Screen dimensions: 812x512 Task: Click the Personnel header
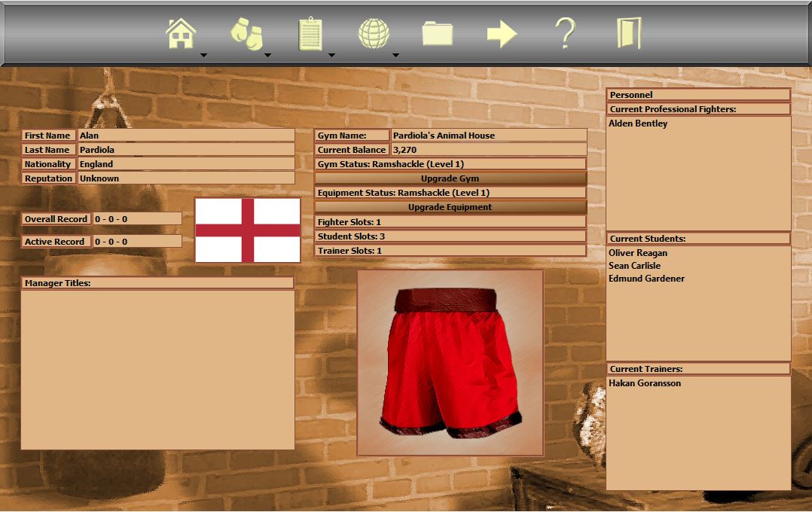coord(698,95)
